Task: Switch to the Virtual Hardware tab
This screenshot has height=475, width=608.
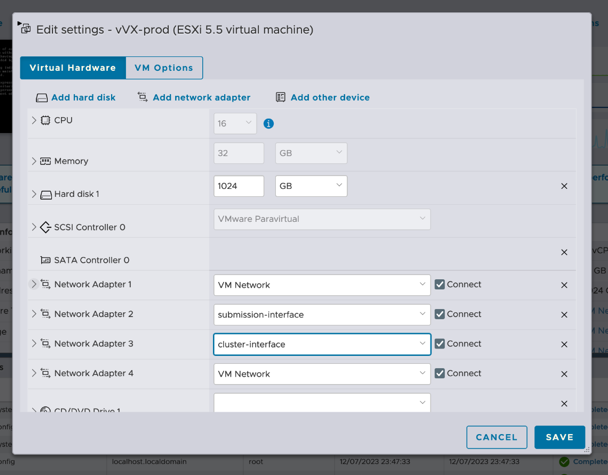Action: [73, 68]
